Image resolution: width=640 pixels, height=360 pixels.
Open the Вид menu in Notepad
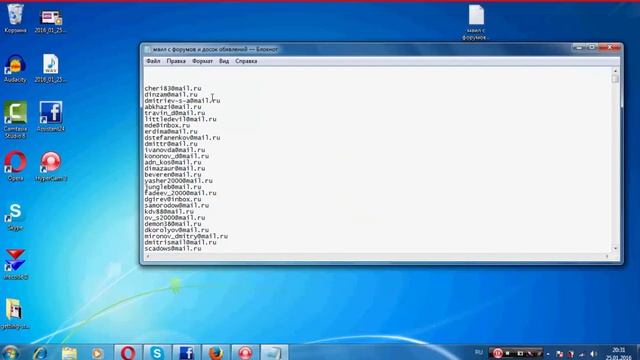point(224,61)
